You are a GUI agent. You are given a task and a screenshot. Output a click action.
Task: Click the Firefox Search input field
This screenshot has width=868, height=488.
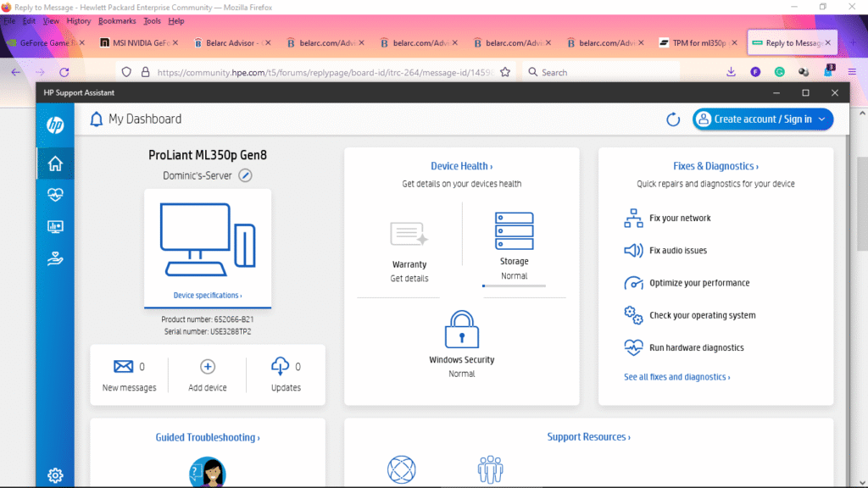(601, 72)
